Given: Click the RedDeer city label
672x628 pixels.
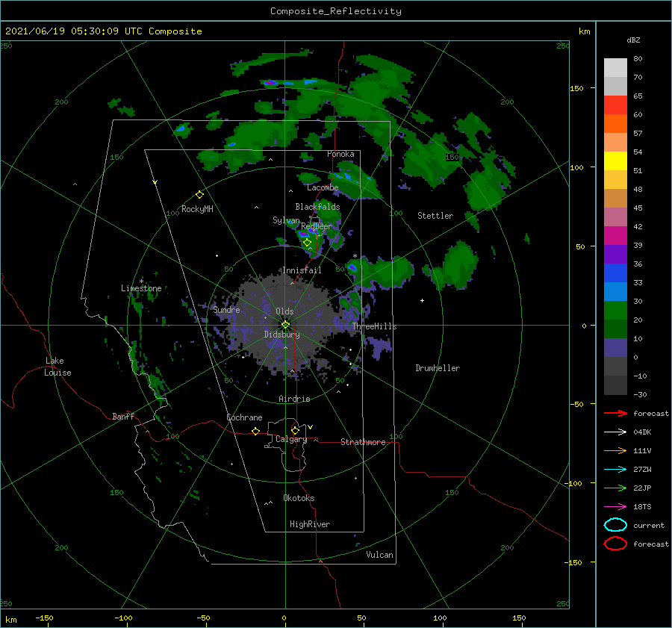Looking at the screenshot, I should [x=317, y=226].
